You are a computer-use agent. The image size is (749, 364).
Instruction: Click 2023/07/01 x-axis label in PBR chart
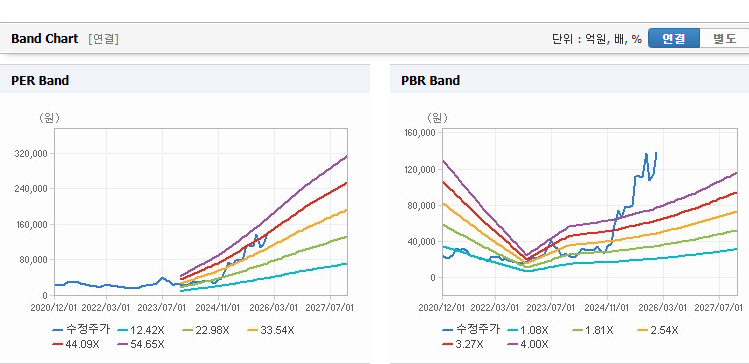[x=551, y=307]
